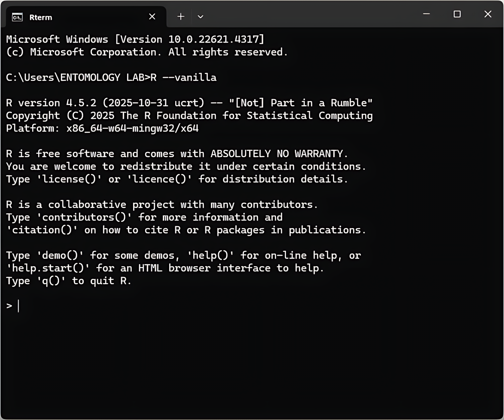
Task: Minimize the terminal window
Action: [x=426, y=14]
